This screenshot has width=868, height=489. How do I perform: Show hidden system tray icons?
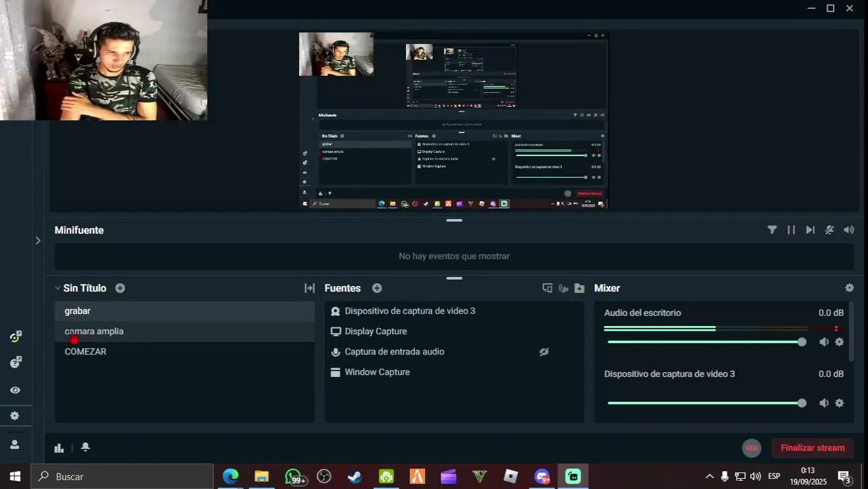point(710,477)
